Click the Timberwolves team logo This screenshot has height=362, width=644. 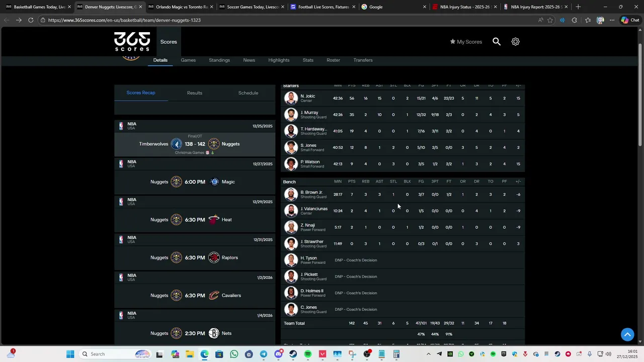(176, 144)
